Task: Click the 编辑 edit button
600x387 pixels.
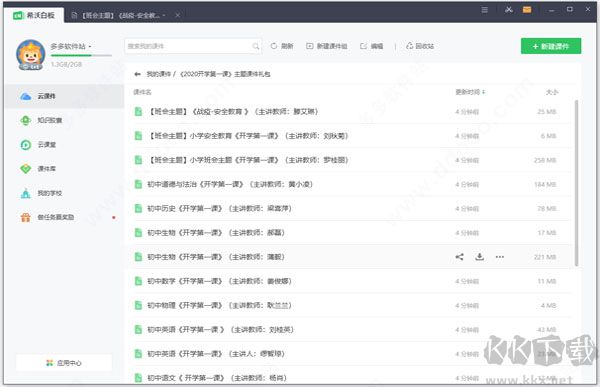Action: click(x=372, y=46)
